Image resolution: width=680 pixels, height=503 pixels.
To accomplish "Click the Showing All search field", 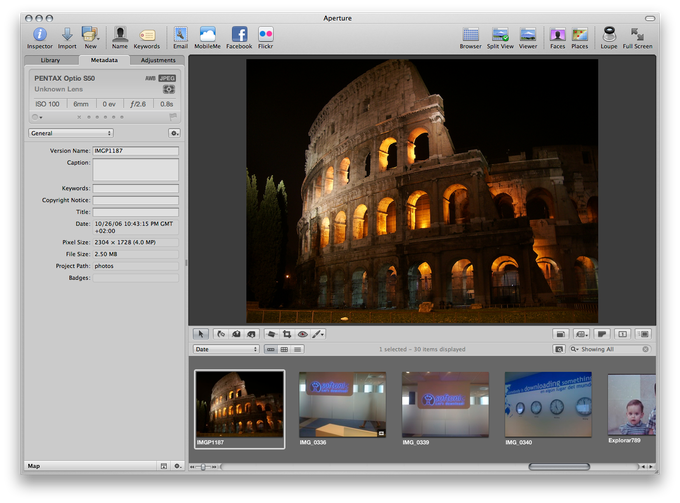I will [x=611, y=349].
